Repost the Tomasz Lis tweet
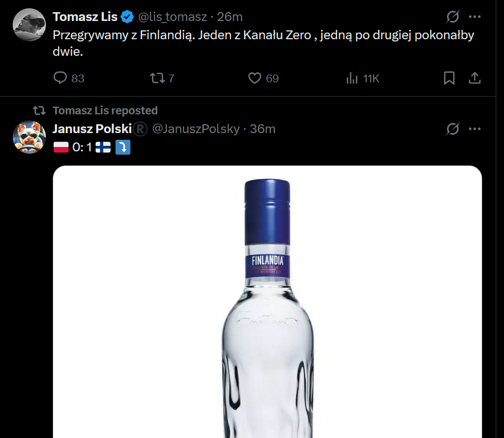The height and width of the screenshot is (438, 504). [157, 78]
